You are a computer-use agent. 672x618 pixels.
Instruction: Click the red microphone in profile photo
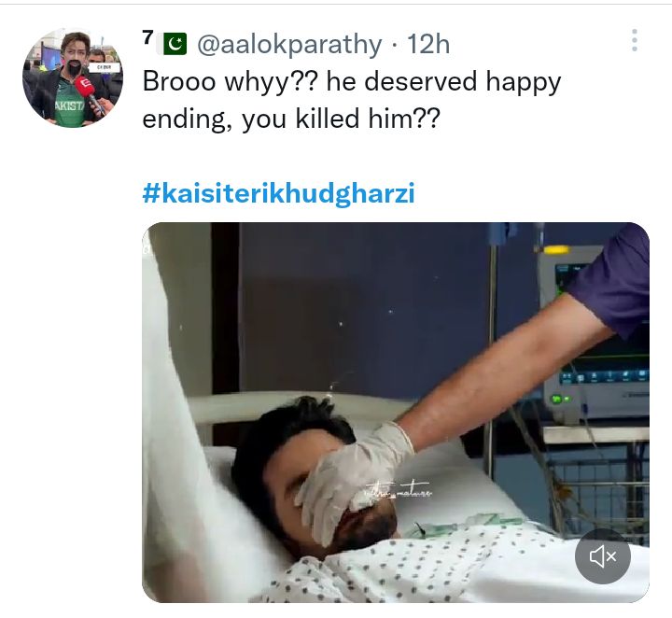pyautogui.click(x=89, y=94)
